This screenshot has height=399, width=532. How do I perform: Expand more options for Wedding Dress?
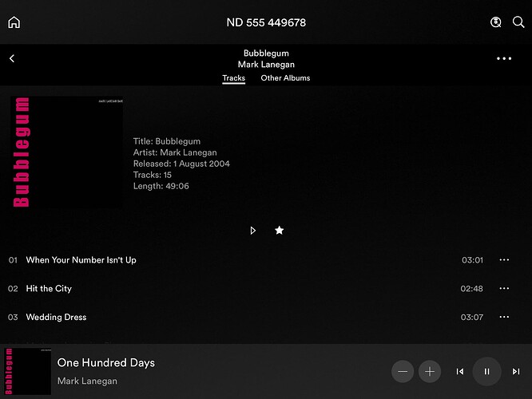point(503,318)
